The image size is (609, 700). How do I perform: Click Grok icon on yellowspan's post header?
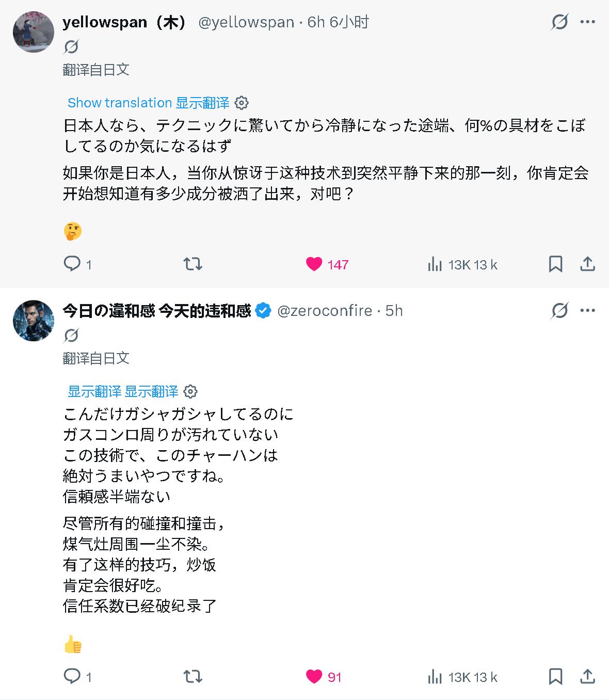[x=559, y=22]
